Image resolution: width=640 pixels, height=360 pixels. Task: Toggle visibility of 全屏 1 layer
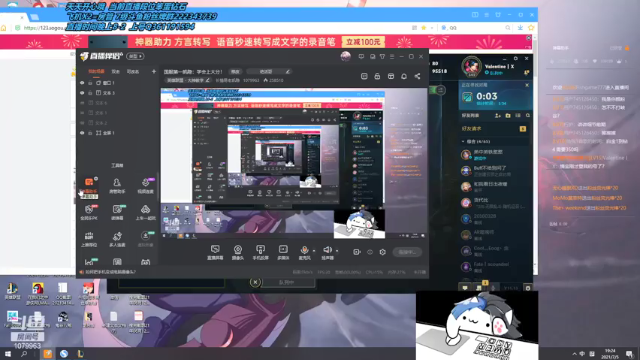click(82, 133)
